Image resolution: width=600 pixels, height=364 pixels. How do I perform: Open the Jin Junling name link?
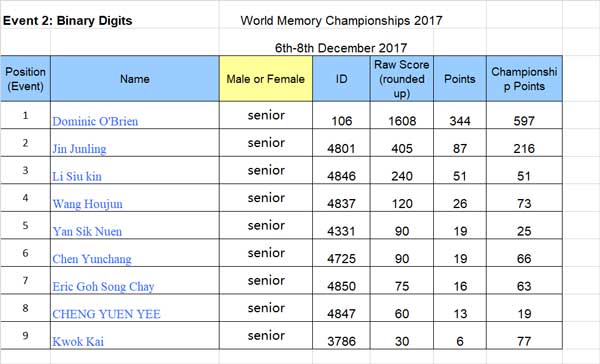[x=79, y=149]
